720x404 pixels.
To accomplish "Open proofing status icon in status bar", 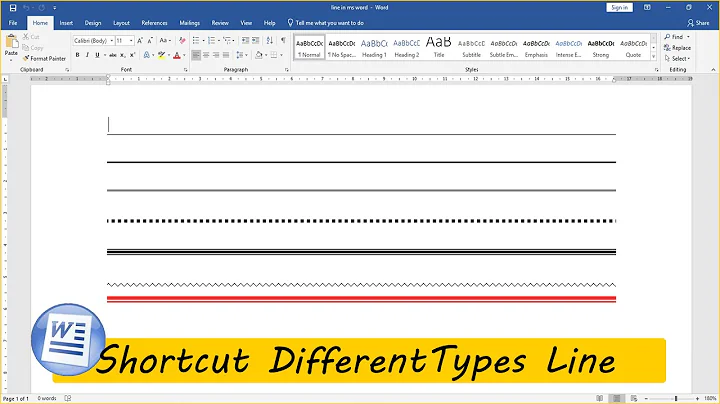I will pos(68,398).
